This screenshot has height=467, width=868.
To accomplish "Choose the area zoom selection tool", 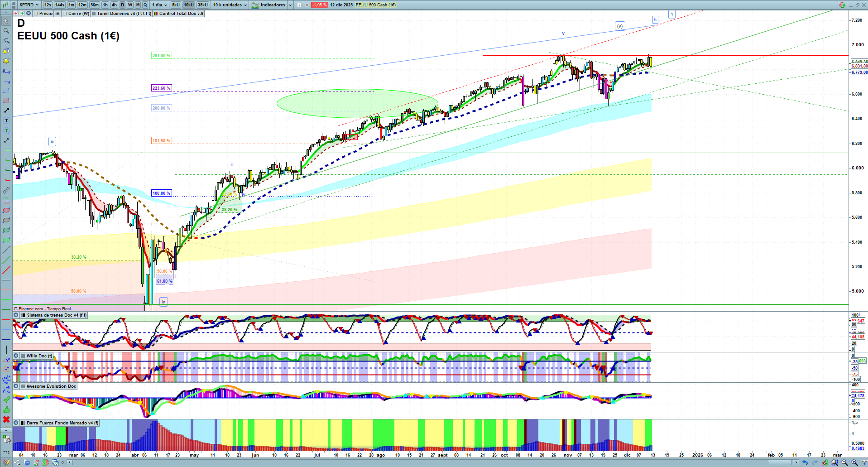I will [6, 41].
